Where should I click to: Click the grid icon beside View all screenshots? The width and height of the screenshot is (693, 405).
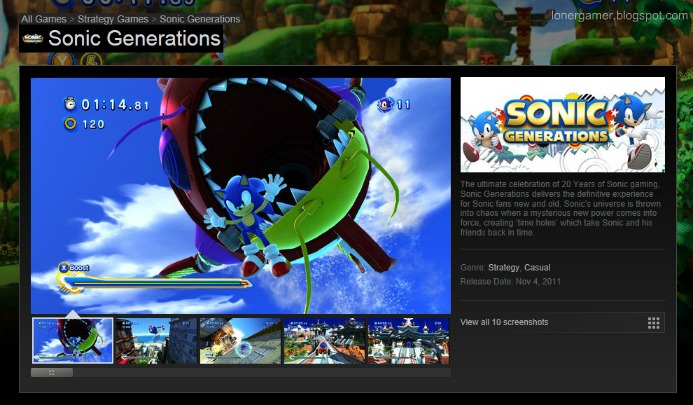tap(654, 323)
